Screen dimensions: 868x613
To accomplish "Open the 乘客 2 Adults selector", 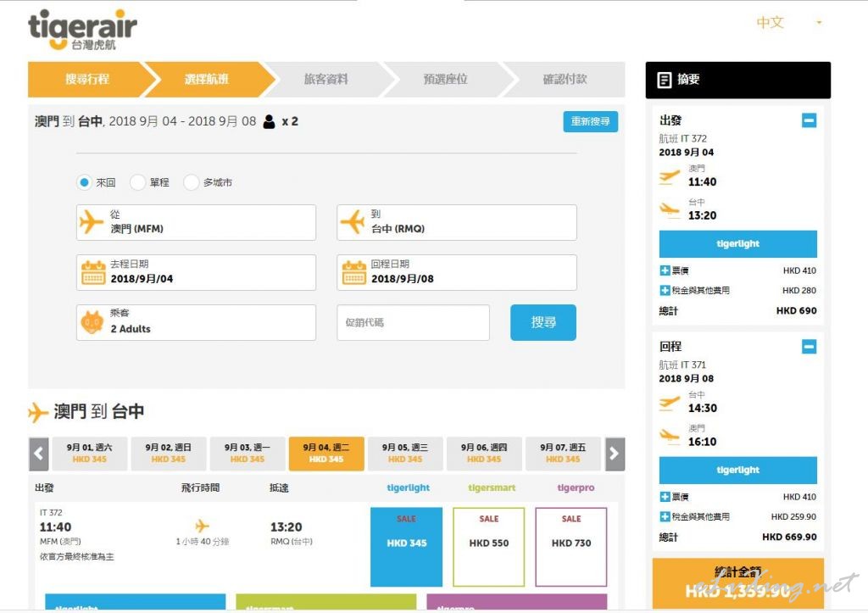I will tap(196, 322).
